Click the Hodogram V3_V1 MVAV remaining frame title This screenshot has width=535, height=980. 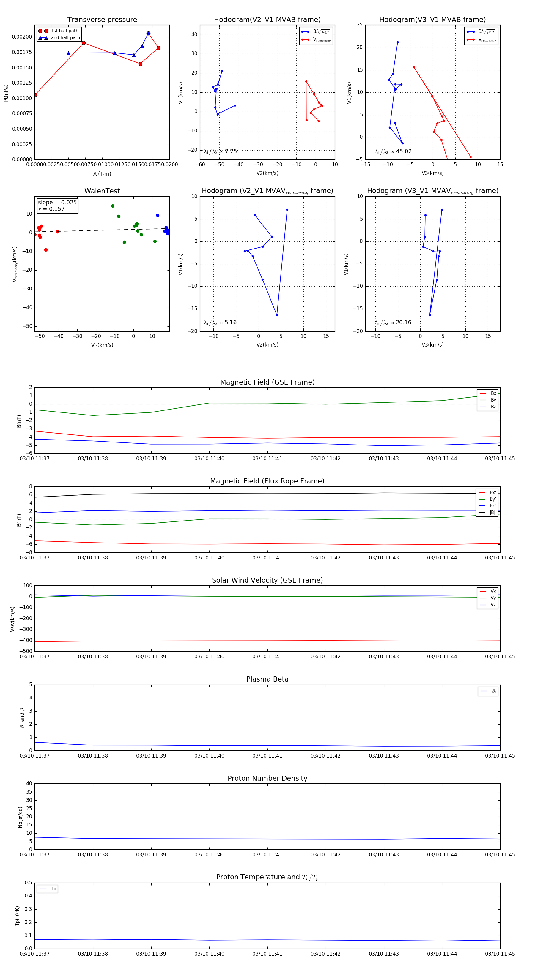coord(432,191)
